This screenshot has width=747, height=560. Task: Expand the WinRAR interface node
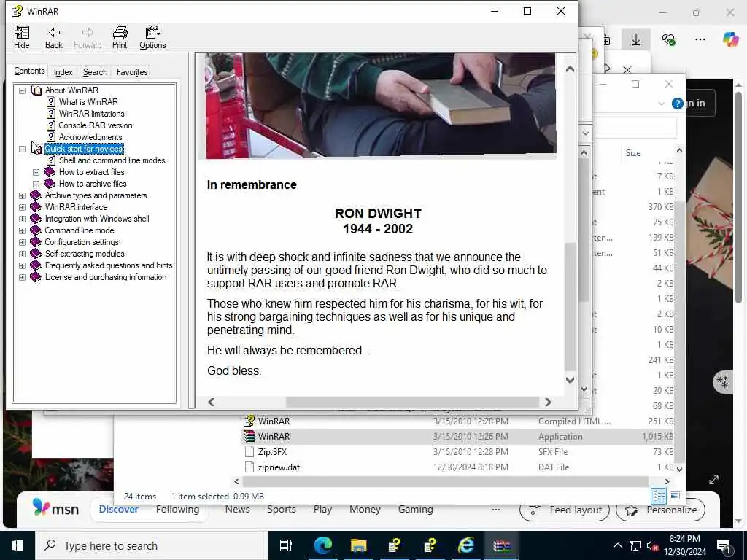click(x=22, y=207)
